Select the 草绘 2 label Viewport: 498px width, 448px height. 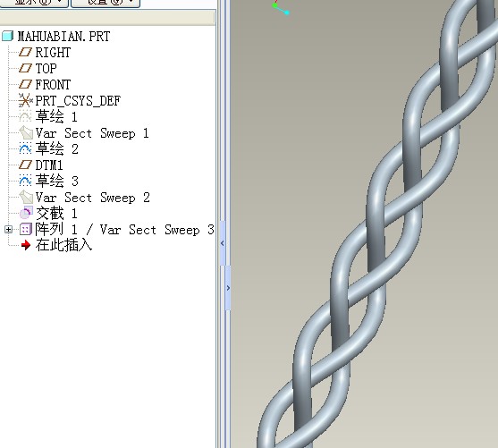tap(57, 148)
